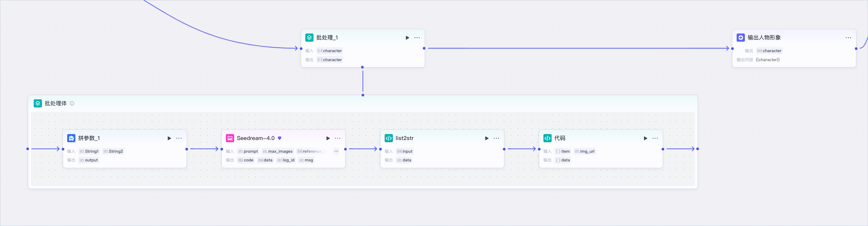
Task: Open the 代码 node three-dot menu
Action: tap(655, 138)
